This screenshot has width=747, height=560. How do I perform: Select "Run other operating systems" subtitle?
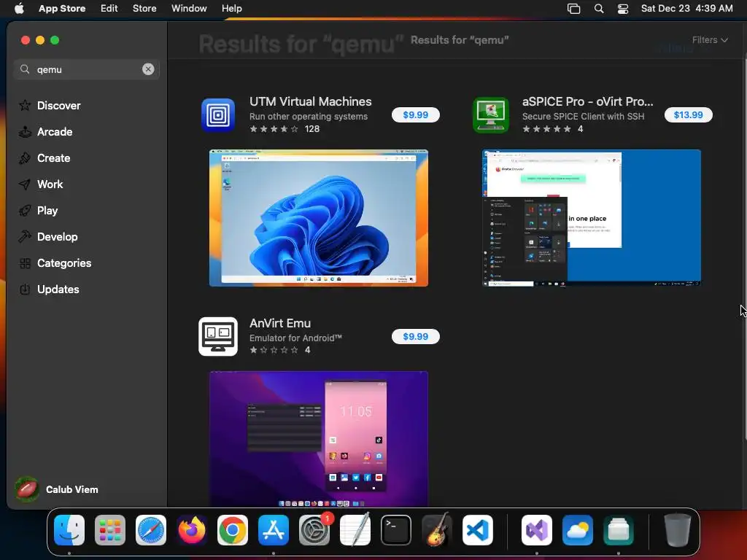(x=309, y=116)
